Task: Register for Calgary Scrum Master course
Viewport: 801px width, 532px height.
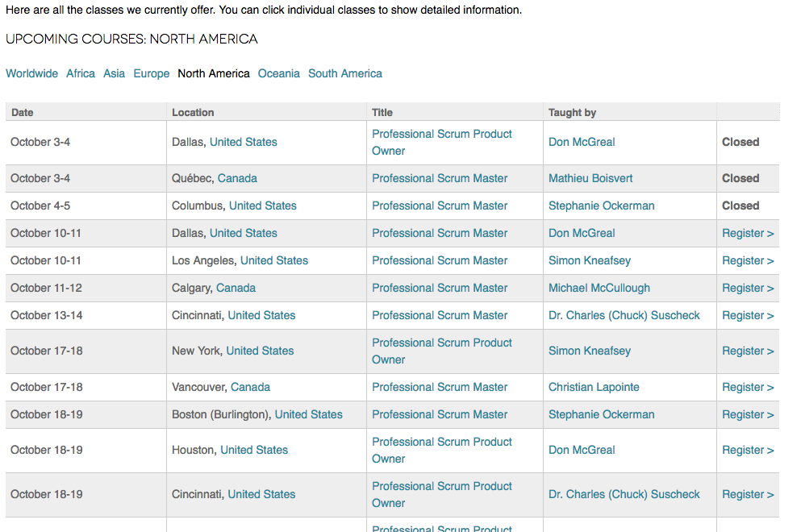Action: tap(748, 289)
